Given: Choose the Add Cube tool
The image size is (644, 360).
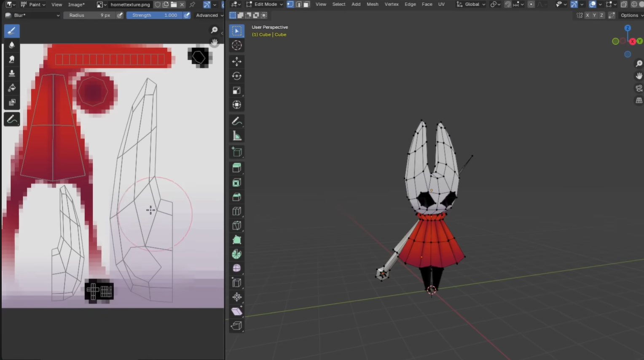Looking at the screenshot, I should (236, 152).
